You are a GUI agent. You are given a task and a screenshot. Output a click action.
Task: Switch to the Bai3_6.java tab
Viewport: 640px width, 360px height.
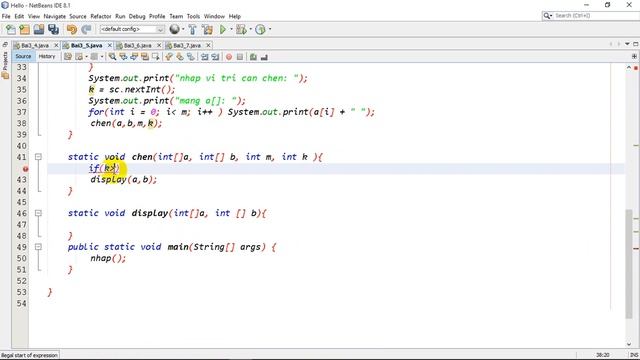click(138, 45)
